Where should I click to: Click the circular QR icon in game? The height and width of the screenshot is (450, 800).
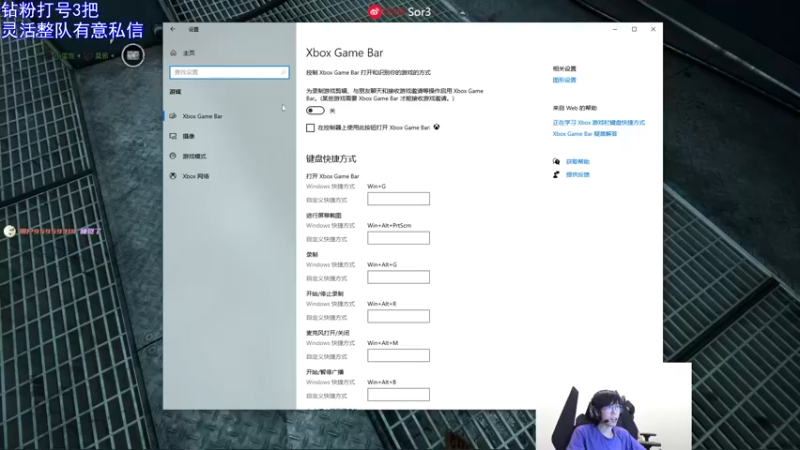pos(133,55)
